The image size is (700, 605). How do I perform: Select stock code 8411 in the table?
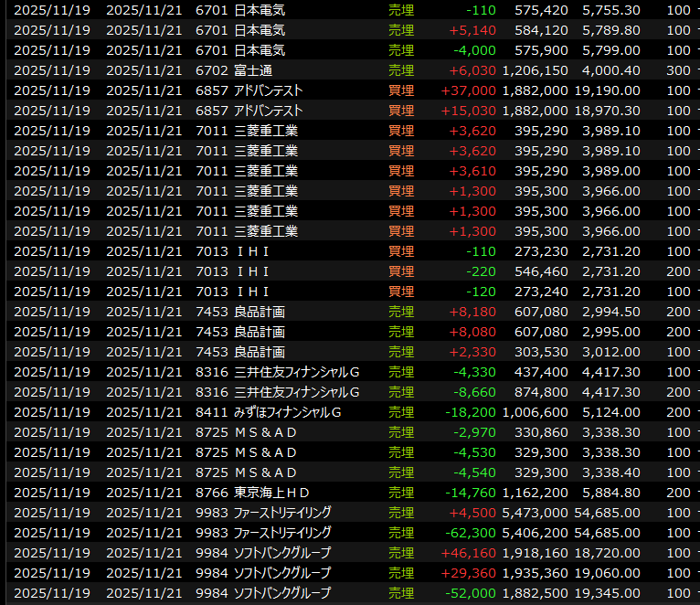coord(210,412)
